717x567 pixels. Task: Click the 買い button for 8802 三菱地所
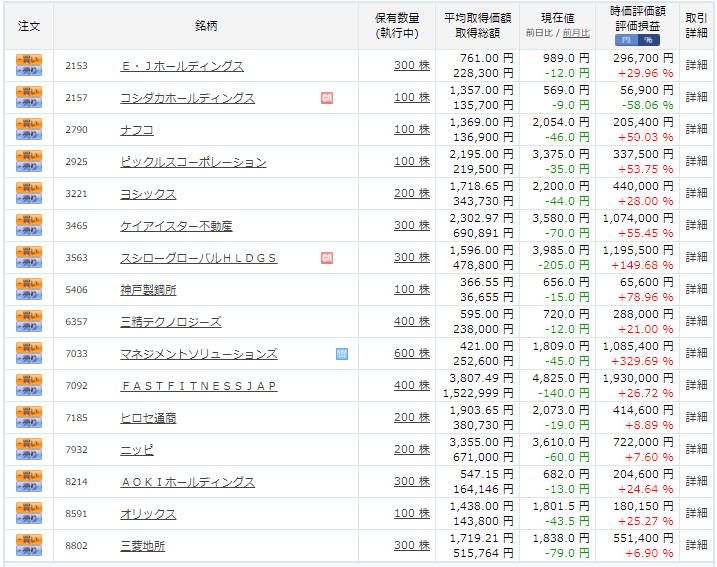(29, 540)
